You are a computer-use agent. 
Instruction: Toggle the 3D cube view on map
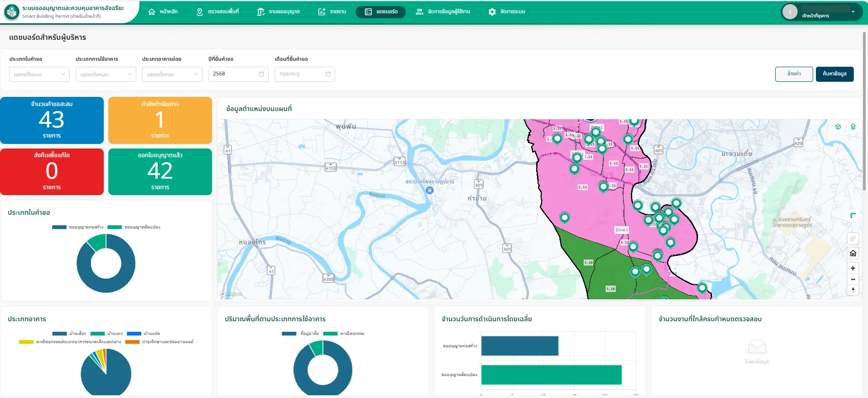coord(838,127)
